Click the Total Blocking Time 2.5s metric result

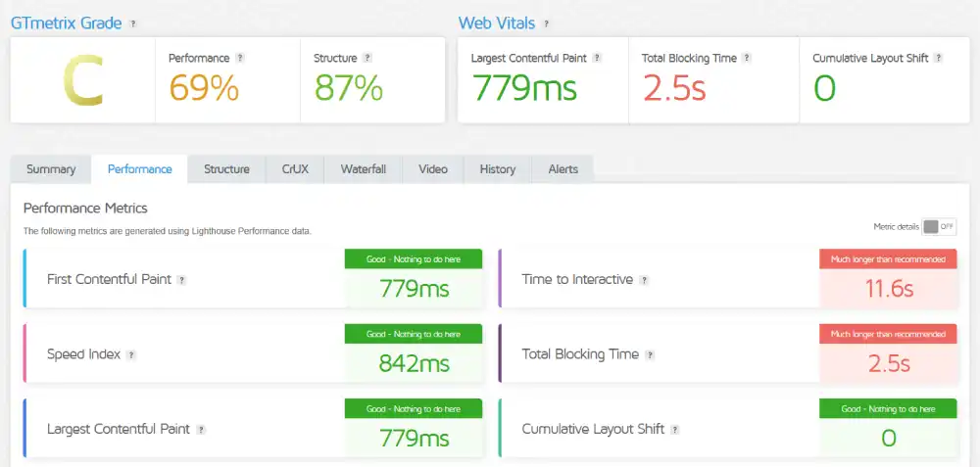889,364
